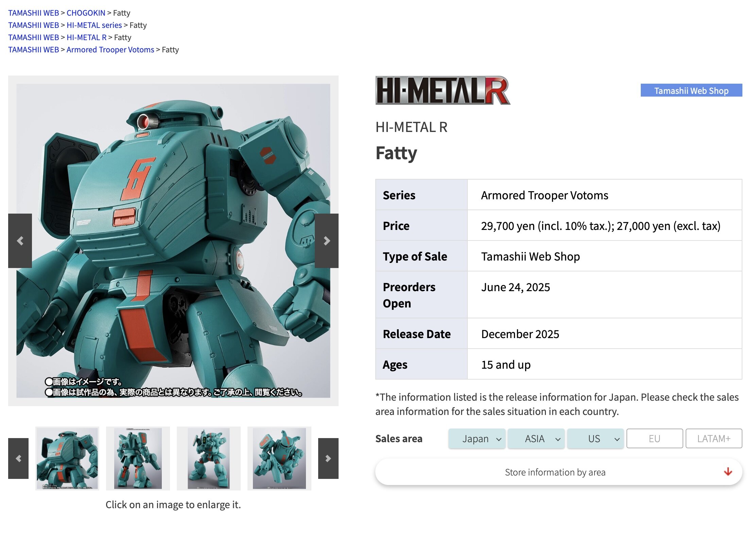The height and width of the screenshot is (534, 756).
Task: Go to TAMASHII WEB from Armored Trooper Votoms row
Action: [34, 50]
